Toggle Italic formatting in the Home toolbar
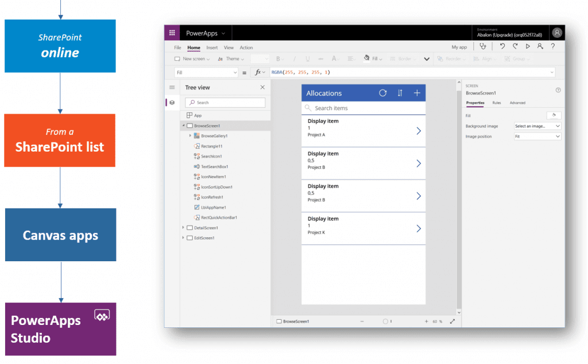 tap(294, 59)
